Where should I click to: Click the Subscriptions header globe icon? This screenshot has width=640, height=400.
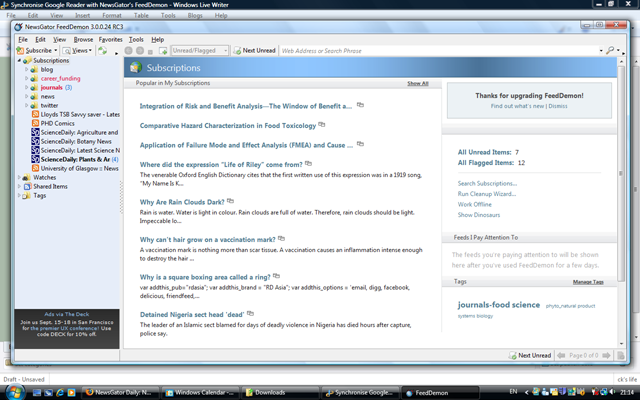point(136,67)
